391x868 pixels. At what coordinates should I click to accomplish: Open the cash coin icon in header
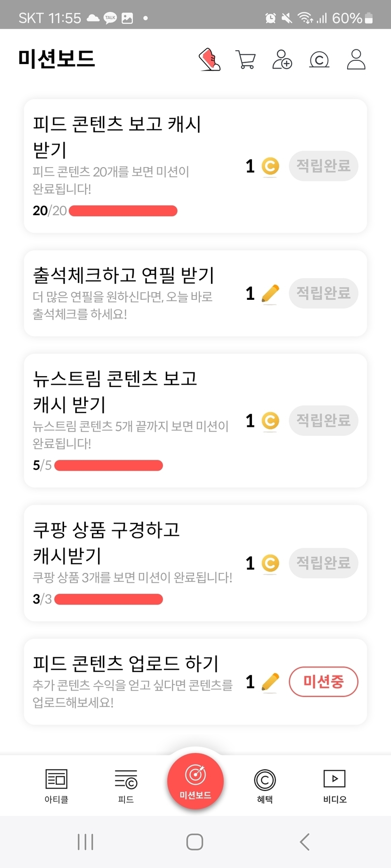tap(319, 60)
